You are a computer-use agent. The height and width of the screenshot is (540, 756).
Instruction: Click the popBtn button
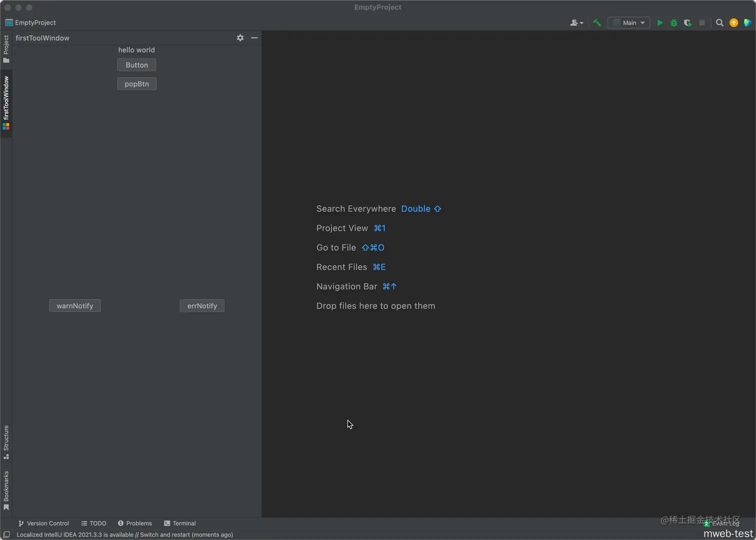(136, 84)
